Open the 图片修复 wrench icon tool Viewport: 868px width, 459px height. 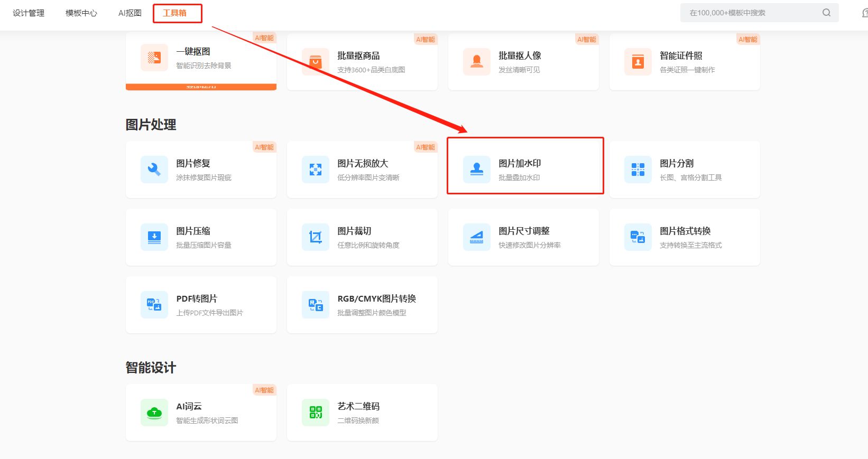[x=154, y=170]
